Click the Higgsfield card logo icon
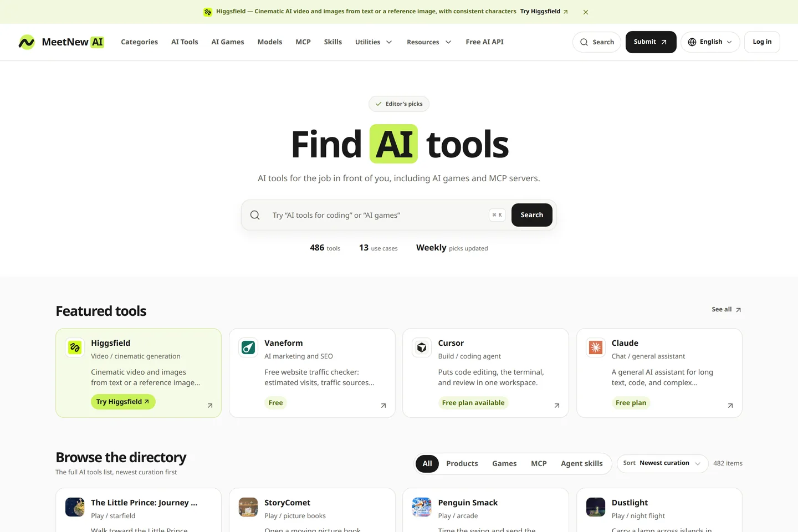 [75, 347]
